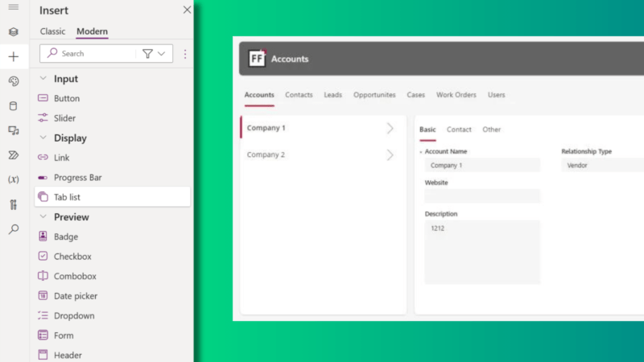This screenshot has width=644, height=362.
Task: Click the hamburger menu icon
Action: (x=14, y=7)
